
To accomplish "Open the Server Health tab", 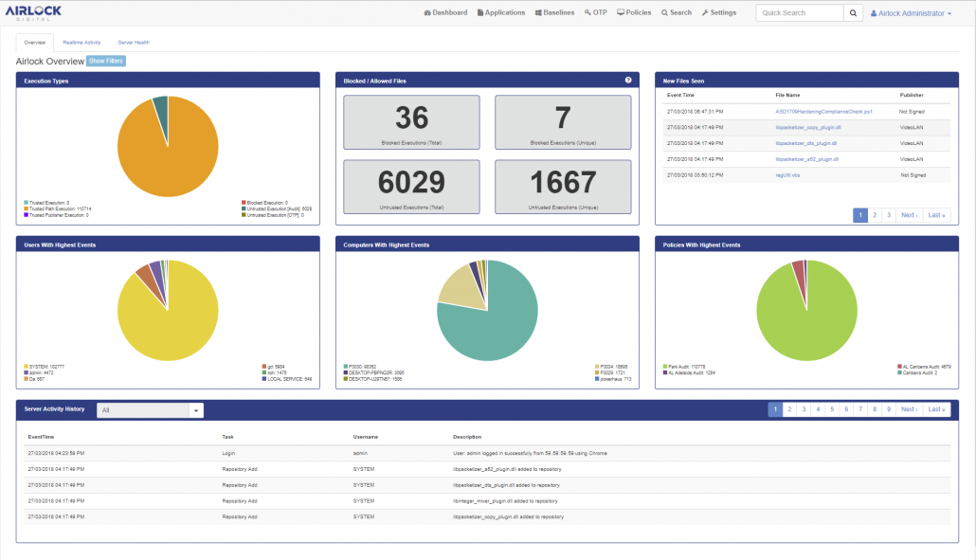I will (x=134, y=43).
